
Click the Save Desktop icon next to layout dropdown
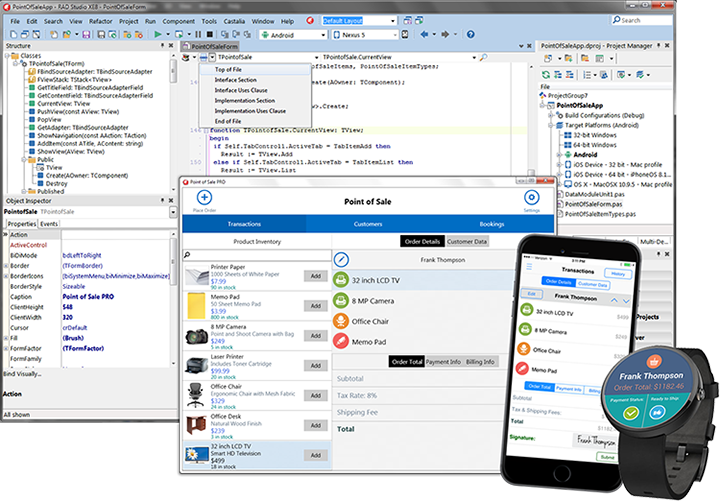point(407,21)
